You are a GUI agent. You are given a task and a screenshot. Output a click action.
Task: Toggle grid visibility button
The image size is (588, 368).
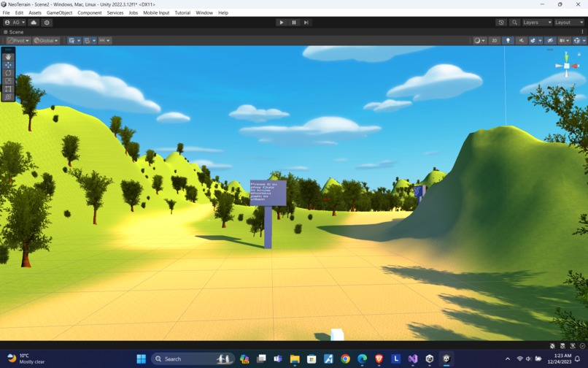71,41
